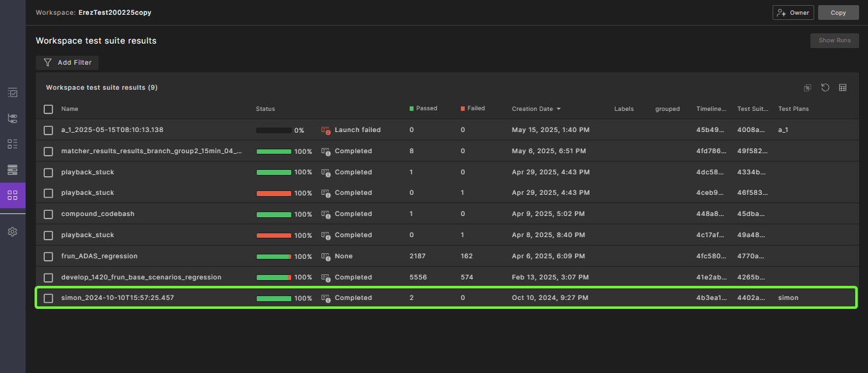Click the refresh results icon
Image resolution: width=868 pixels, height=373 pixels.
pos(825,88)
